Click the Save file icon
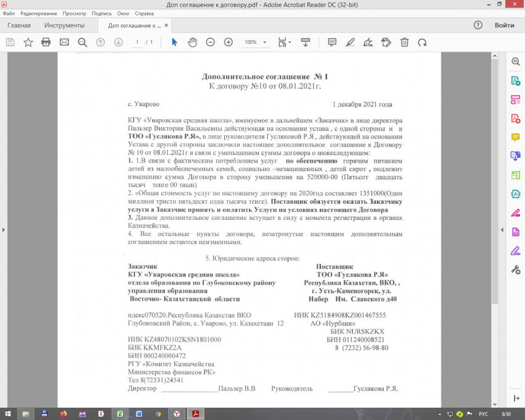 coord(10,43)
